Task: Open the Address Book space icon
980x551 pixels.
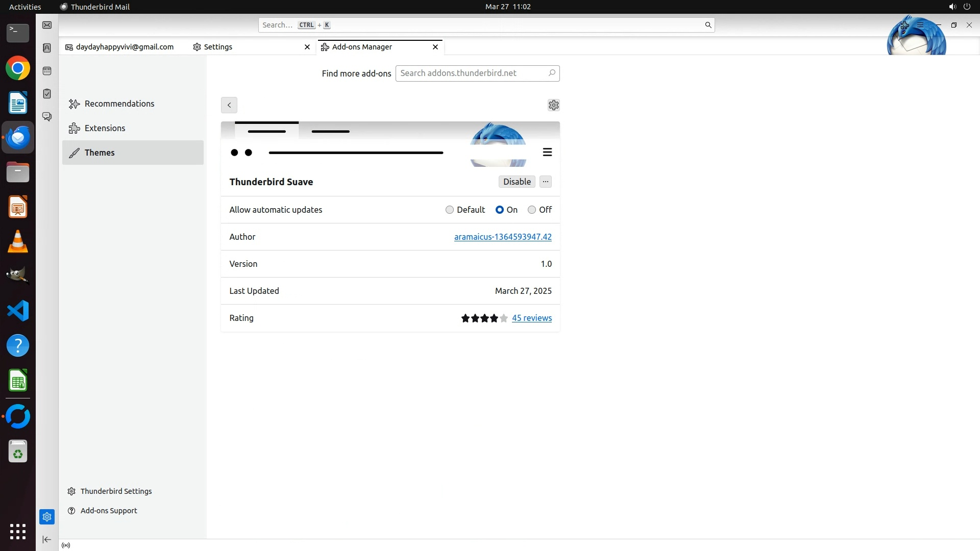Action: [x=47, y=48]
